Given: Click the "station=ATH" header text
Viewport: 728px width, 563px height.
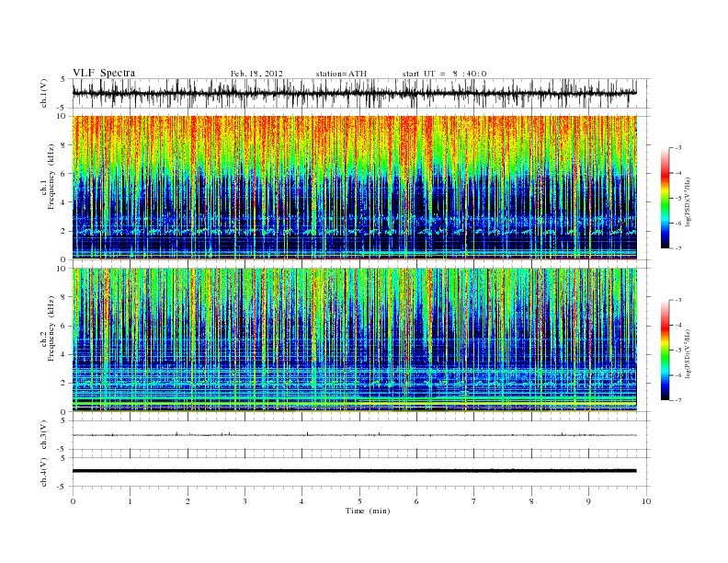Looking at the screenshot, I should [341, 74].
